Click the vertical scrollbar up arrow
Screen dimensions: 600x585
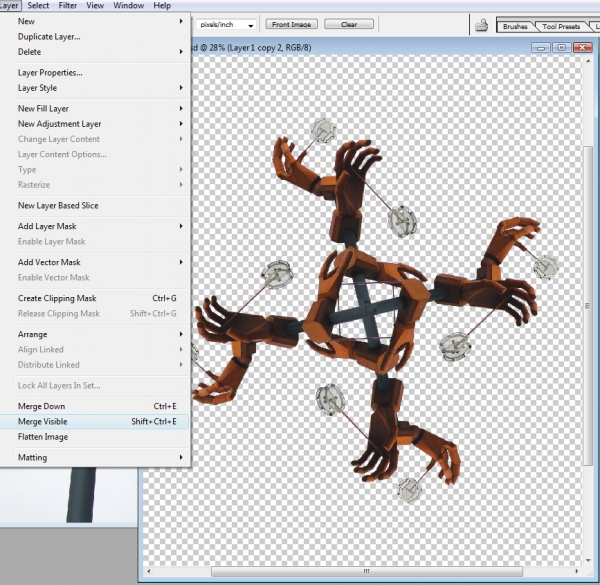pyautogui.click(x=588, y=62)
